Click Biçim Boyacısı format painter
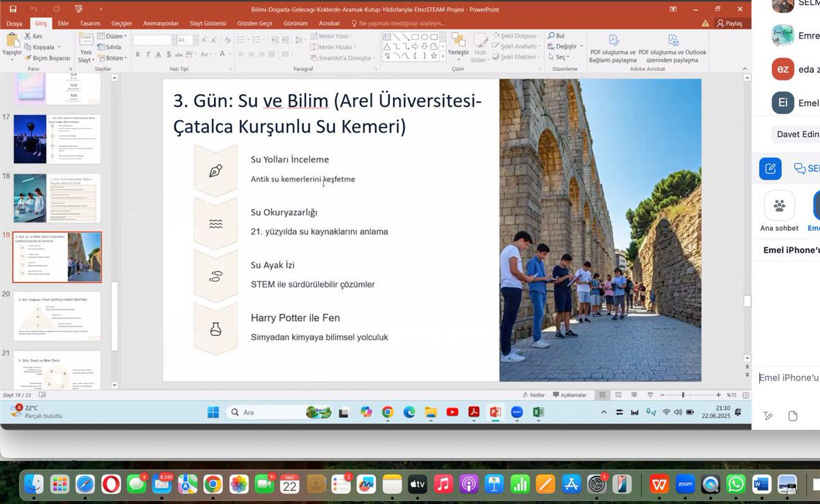Image resolution: width=820 pixels, height=504 pixels. click(47, 58)
